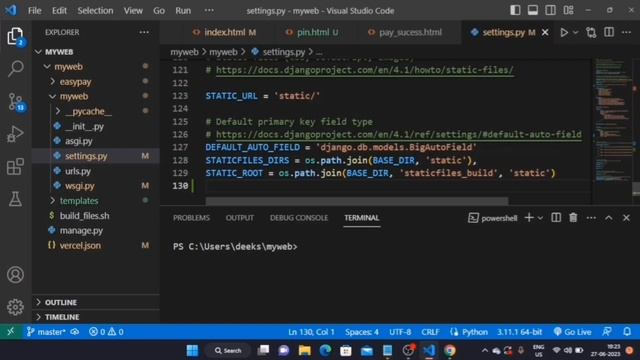Close the settings.py tab
The height and width of the screenshot is (360, 640).
pos(545,32)
